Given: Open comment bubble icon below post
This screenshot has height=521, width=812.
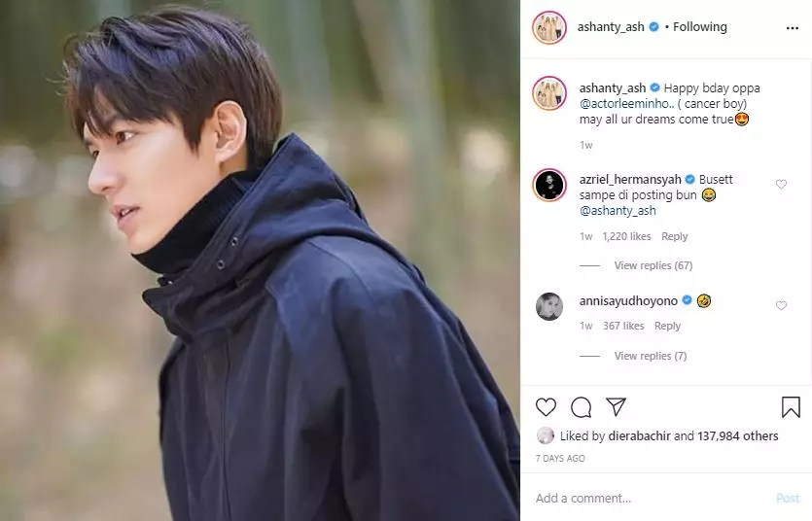Looking at the screenshot, I should pos(581,407).
